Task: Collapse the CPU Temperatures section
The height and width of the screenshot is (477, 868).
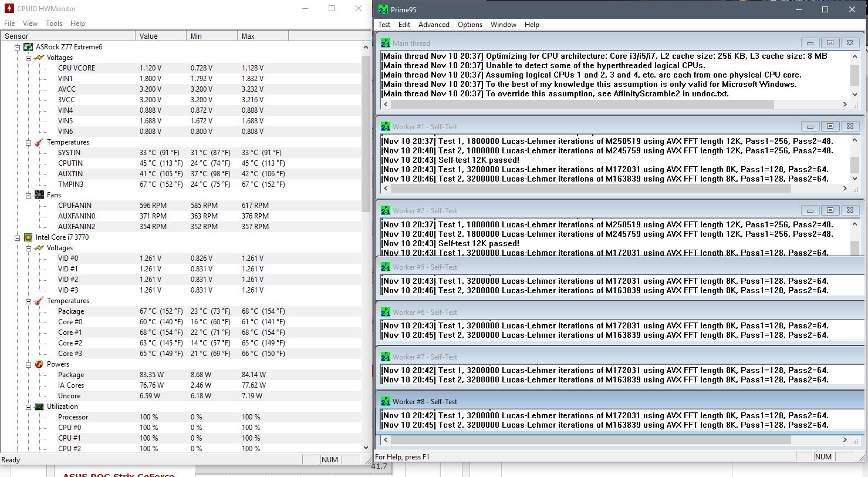Action: point(28,301)
